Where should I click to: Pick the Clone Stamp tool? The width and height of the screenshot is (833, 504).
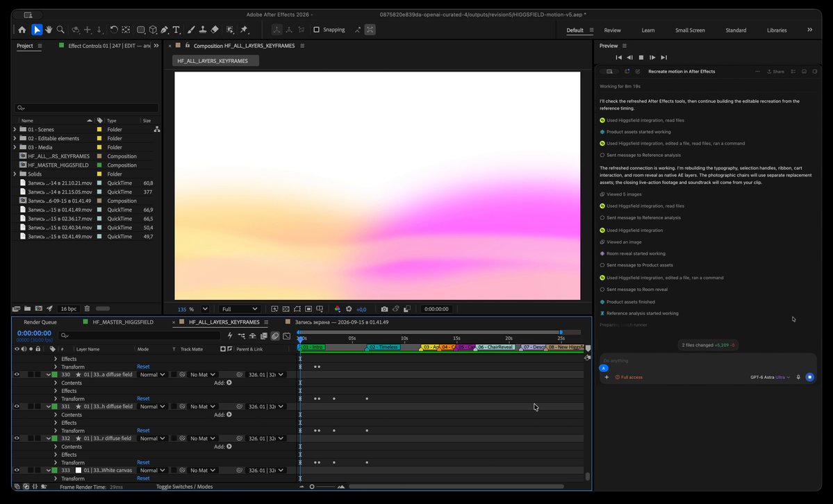tap(203, 30)
